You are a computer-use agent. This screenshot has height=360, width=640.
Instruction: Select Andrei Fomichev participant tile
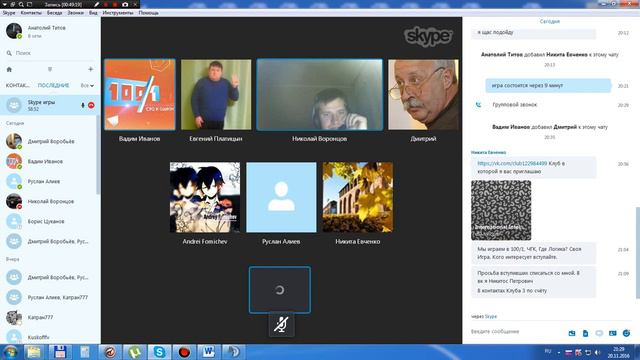(205, 197)
